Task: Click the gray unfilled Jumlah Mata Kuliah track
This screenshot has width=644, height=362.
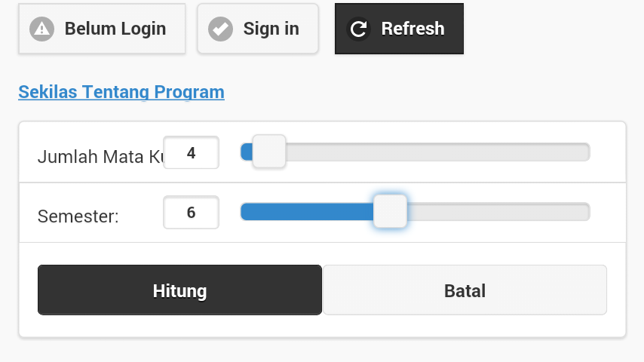Action: tap(438, 152)
